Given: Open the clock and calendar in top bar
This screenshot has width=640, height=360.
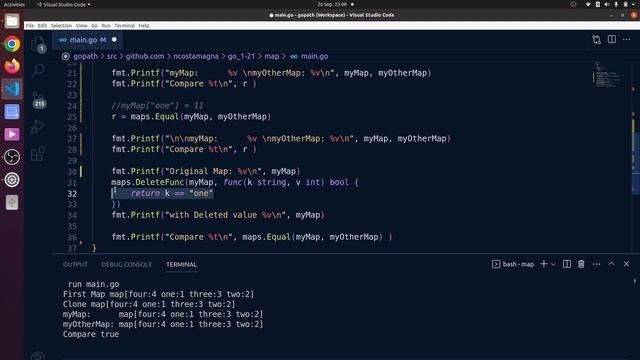Looking at the screenshot, I should [x=332, y=4].
